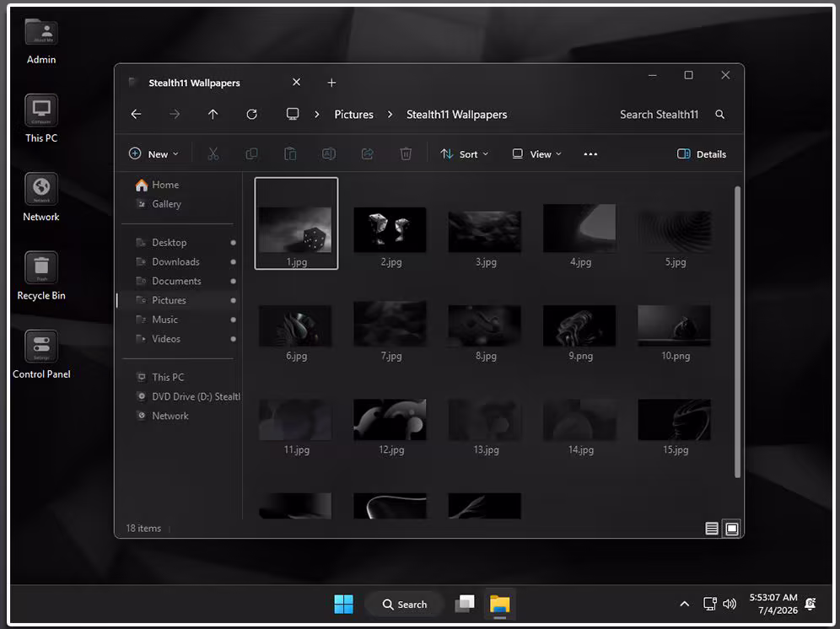This screenshot has width=840, height=629.
Task: Select the 1.jpg thumbnail
Action: (x=296, y=223)
